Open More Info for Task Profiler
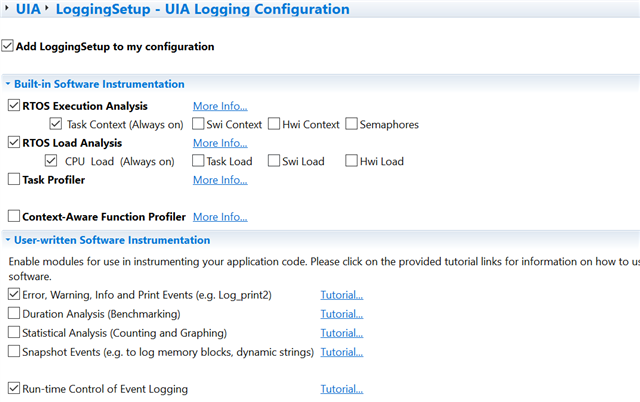This screenshot has width=640, height=402. click(220, 180)
